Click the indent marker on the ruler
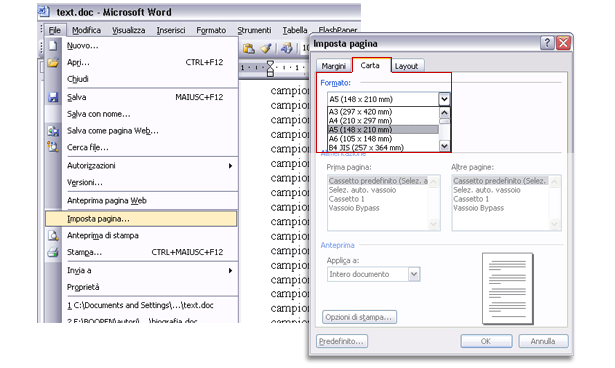This screenshot has height=368, width=615. point(270,68)
